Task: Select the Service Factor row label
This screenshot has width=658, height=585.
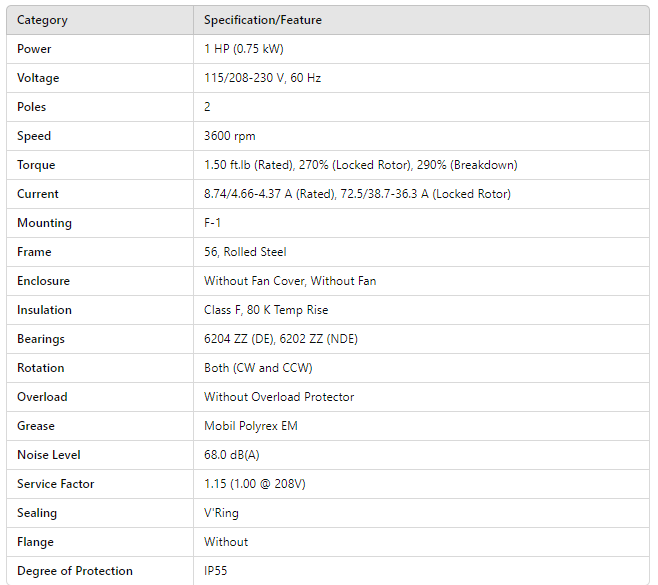Action: point(56,484)
